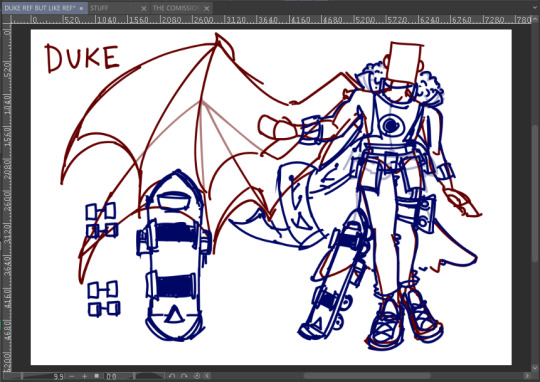This screenshot has width=540, height=382.
Task: Click the down arrow on the vertical scrollbar
Action: point(535,367)
